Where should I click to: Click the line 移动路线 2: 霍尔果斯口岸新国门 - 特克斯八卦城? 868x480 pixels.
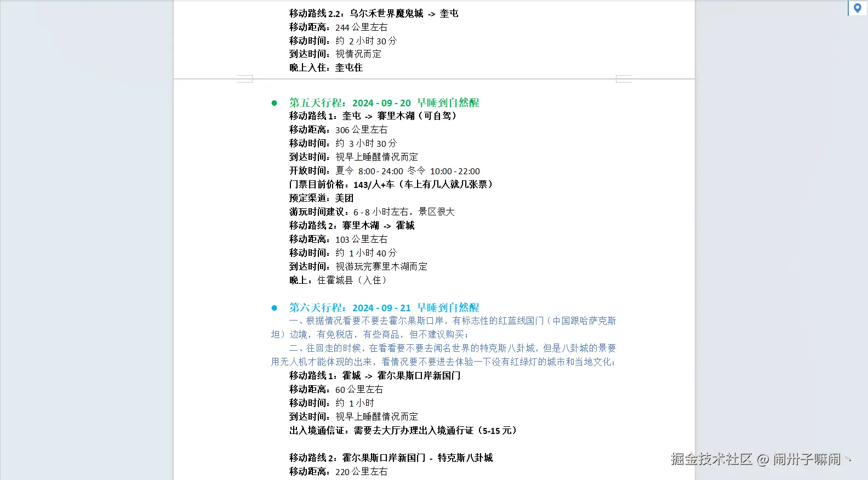click(x=391, y=458)
